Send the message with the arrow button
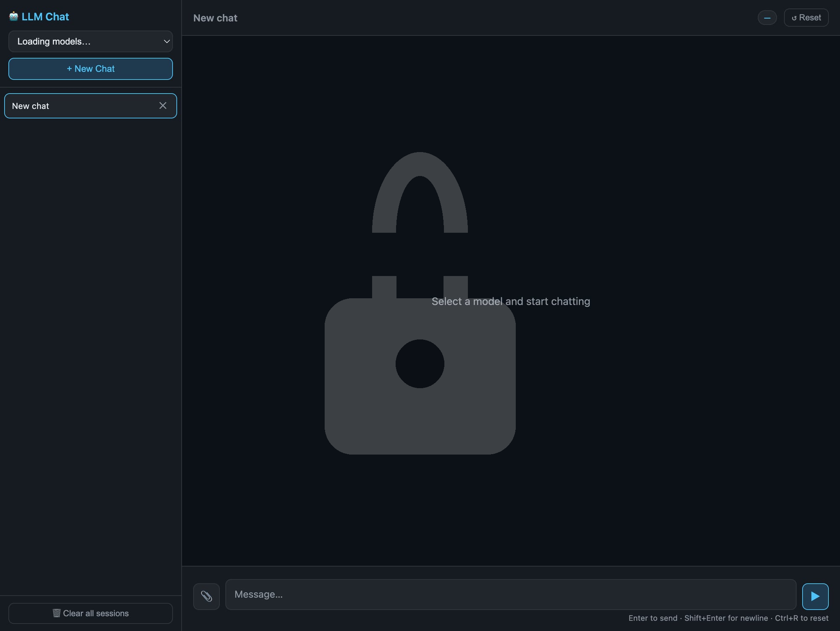 815,596
